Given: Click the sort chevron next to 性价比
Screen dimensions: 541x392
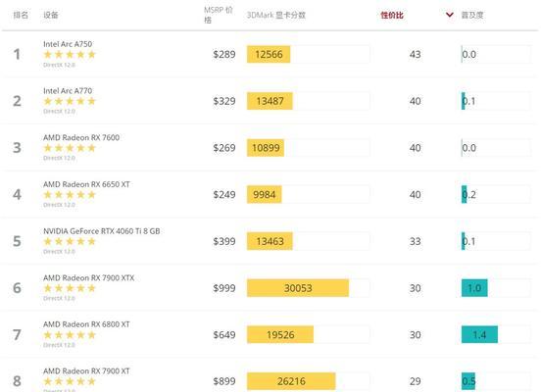Looking at the screenshot, I should [x=449, y=15].
